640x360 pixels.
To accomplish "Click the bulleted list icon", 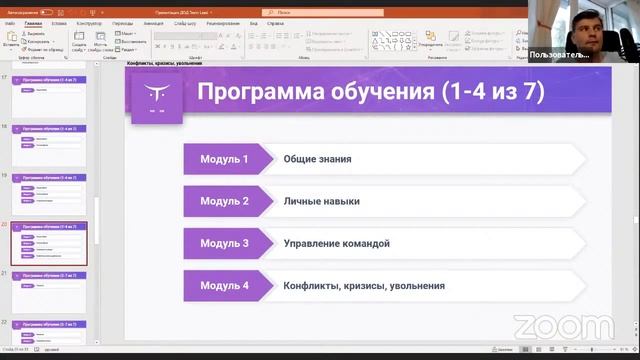I will (251, 36).
